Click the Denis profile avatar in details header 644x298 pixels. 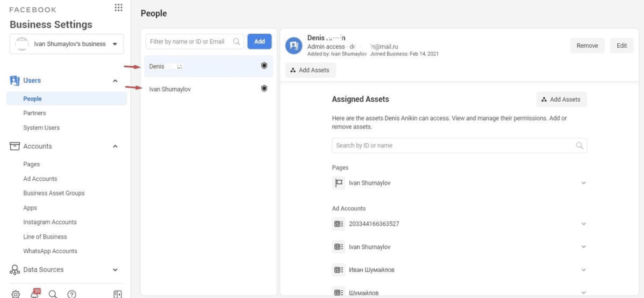[294, 46]
